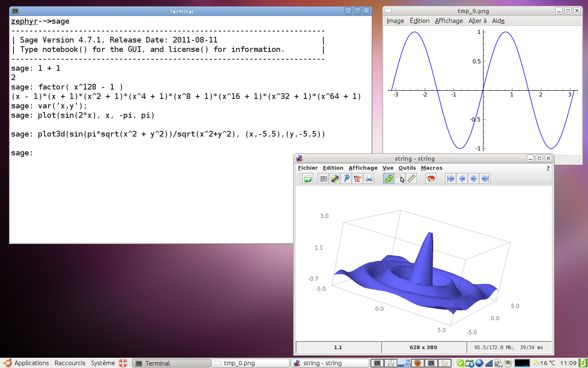
Task: Open the Aller à menu
Action: coord(477,21)
